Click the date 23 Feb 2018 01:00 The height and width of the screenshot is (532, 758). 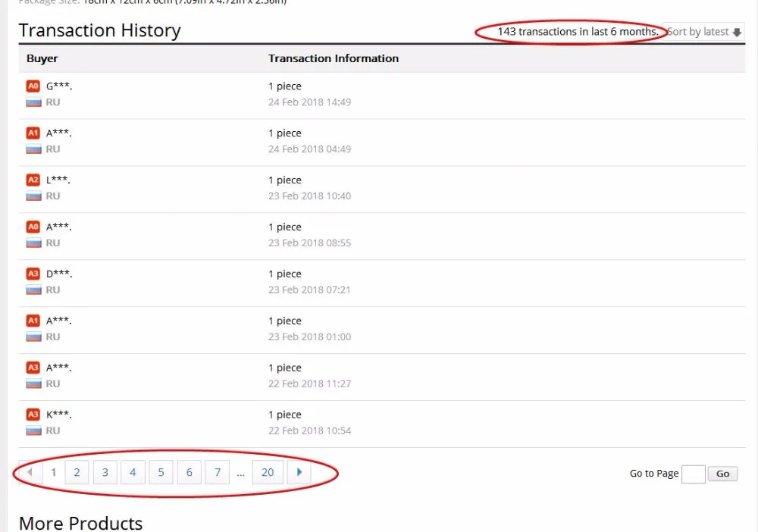click(x=310, y=336)
